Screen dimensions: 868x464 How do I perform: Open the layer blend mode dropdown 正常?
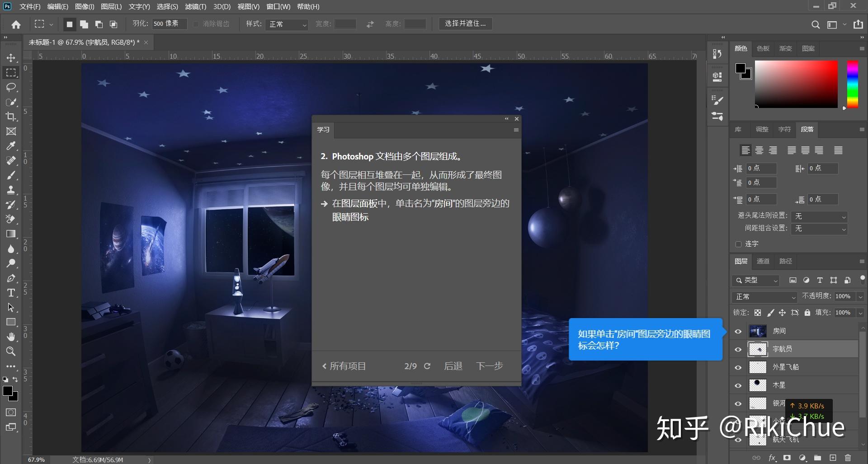coord(765,297)
